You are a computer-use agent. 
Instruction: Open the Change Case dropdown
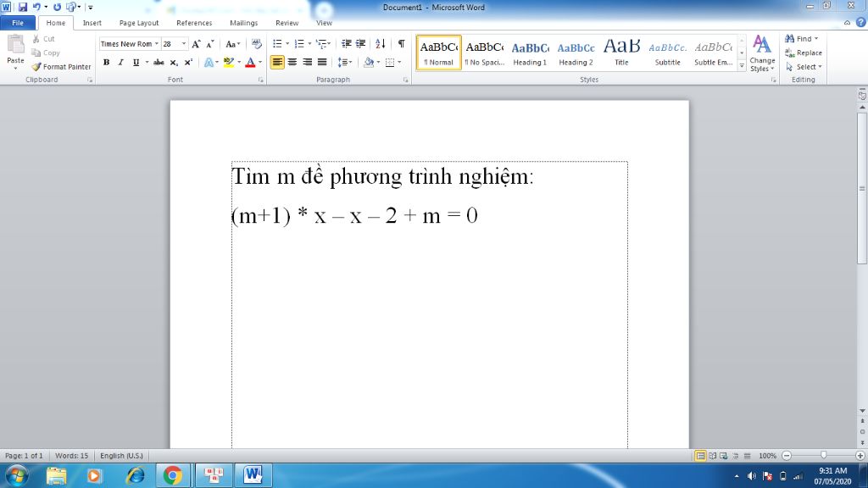[x=232, y=44]
